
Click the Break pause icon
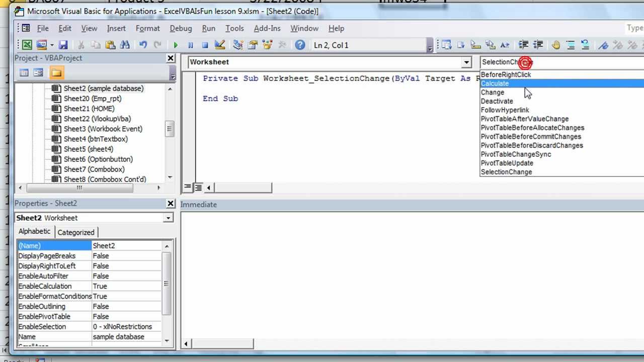190,45
